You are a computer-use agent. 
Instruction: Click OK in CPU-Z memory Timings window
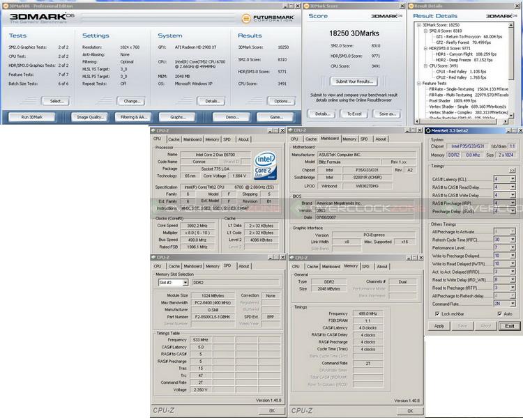pos(410,411)
